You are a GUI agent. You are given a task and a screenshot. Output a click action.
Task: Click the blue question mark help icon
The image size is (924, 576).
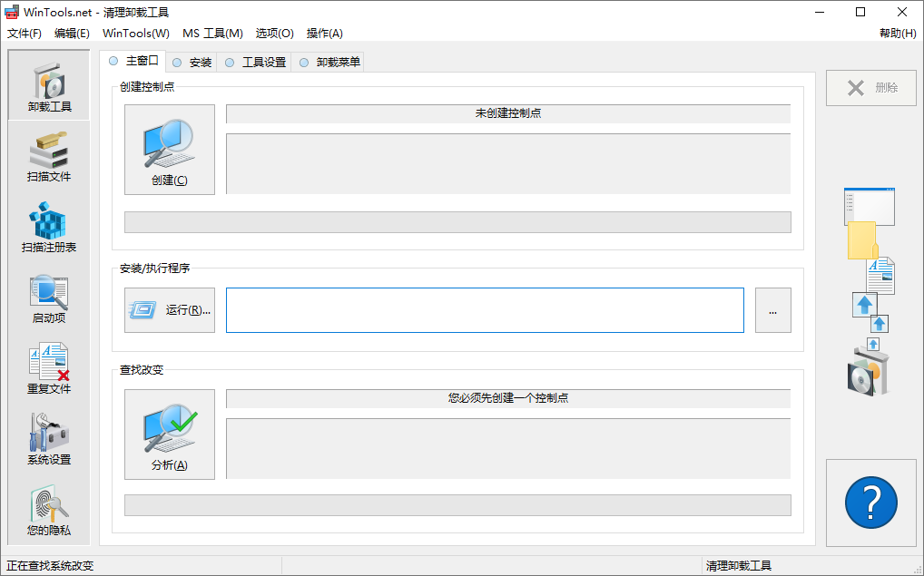pos(870,503)
